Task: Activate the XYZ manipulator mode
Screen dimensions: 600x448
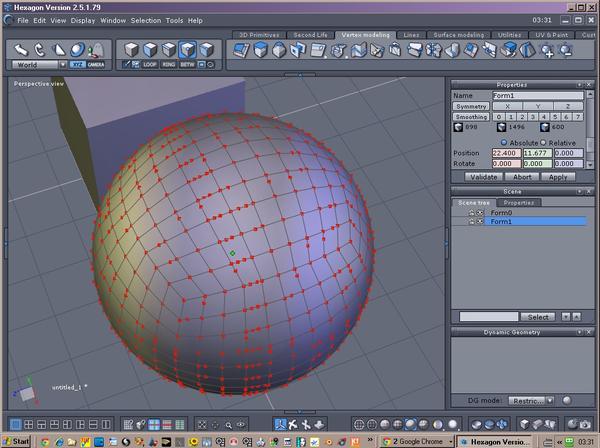Action: click(x=78, y=64)
